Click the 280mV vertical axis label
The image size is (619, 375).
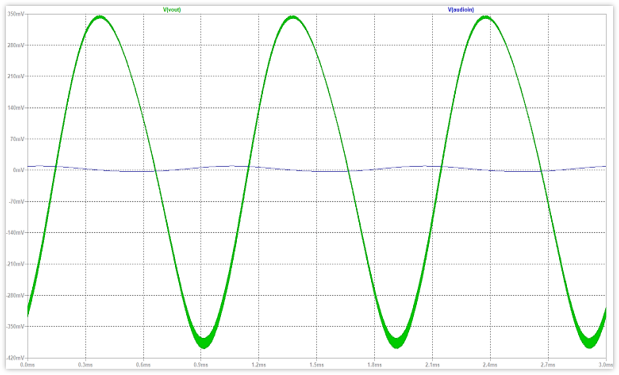tap(16, 45)
